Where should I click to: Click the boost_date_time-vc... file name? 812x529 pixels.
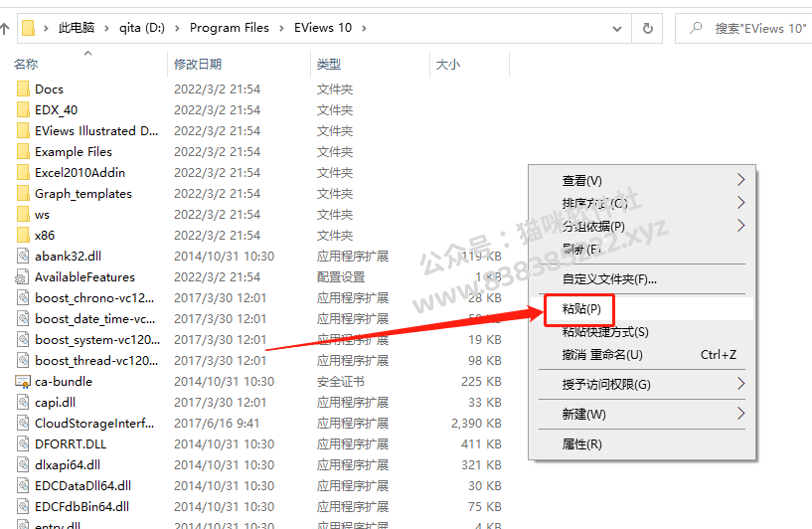[x=94, y=318]
